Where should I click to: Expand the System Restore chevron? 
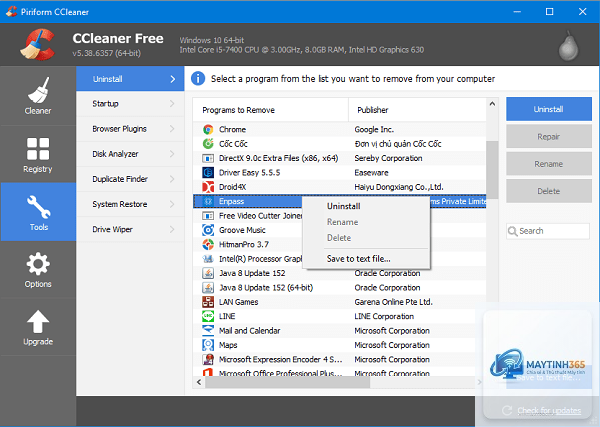(x=172, y=204)
